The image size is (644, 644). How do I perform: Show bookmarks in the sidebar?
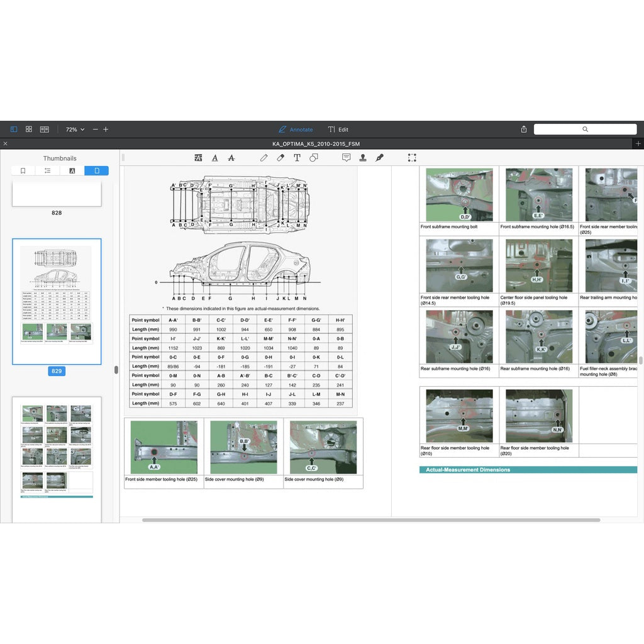coord(23,170)
